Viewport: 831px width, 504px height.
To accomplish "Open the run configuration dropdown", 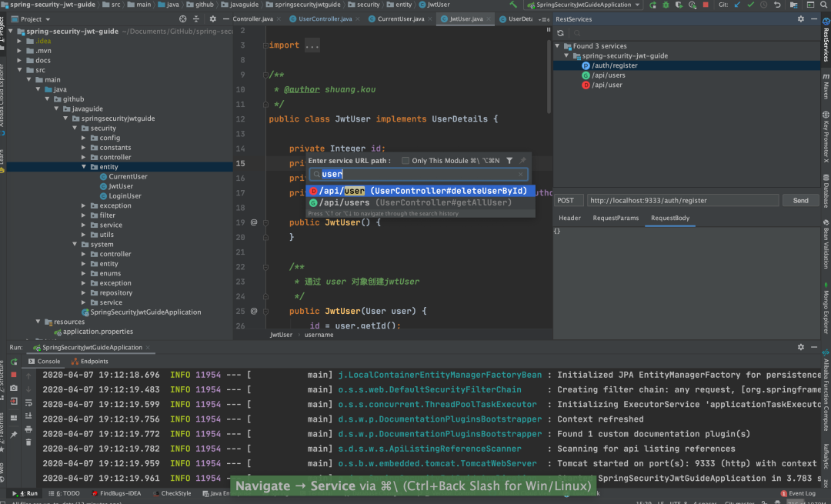I will point(582,5).
